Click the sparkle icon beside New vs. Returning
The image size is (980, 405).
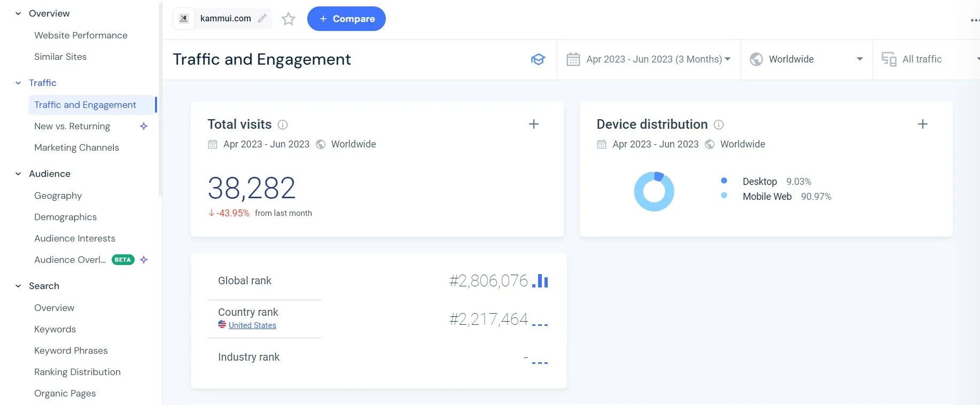144,126
